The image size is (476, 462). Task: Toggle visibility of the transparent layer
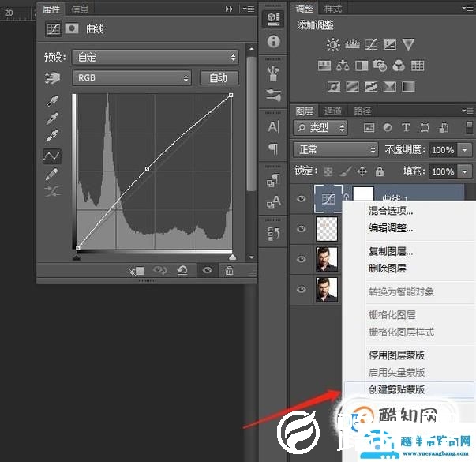tap(301, 229)
